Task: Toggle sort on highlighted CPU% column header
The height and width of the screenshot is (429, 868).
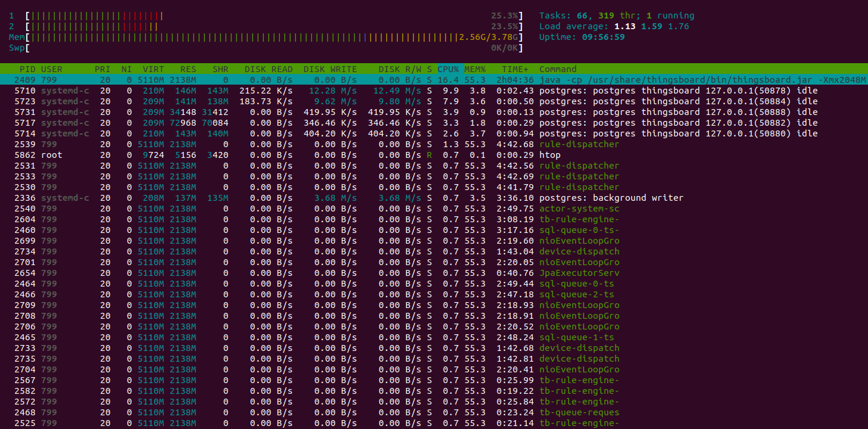Action: pyautogui.click(x=448, y=69)
